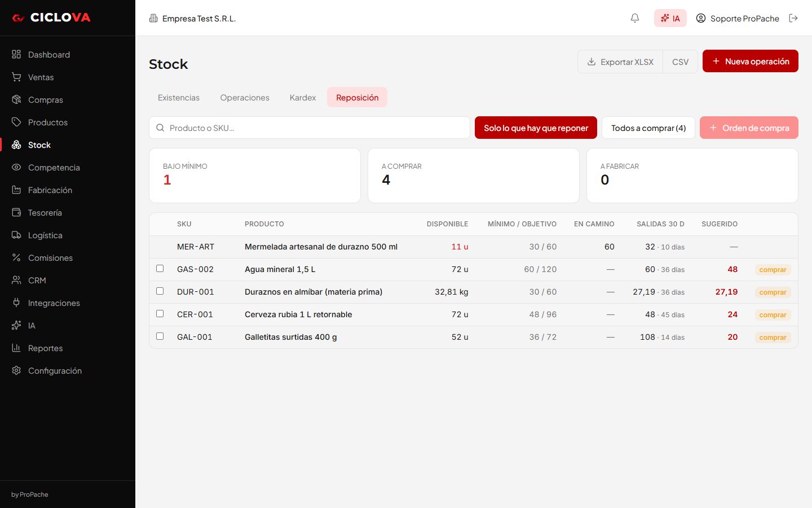Toggle Solo lo que hay que reponer filter

click(x=536, y=128)
